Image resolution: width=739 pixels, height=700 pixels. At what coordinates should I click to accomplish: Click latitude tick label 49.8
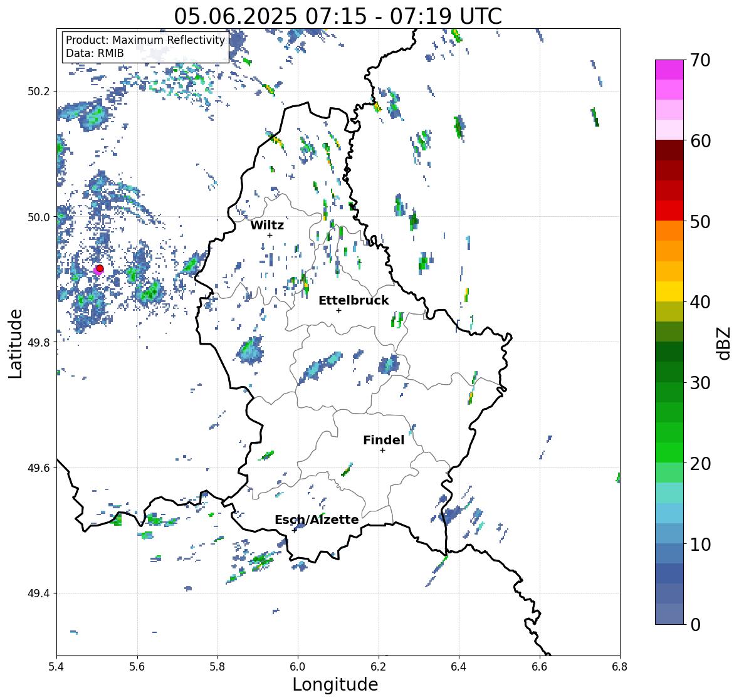(x=39, y=342)
